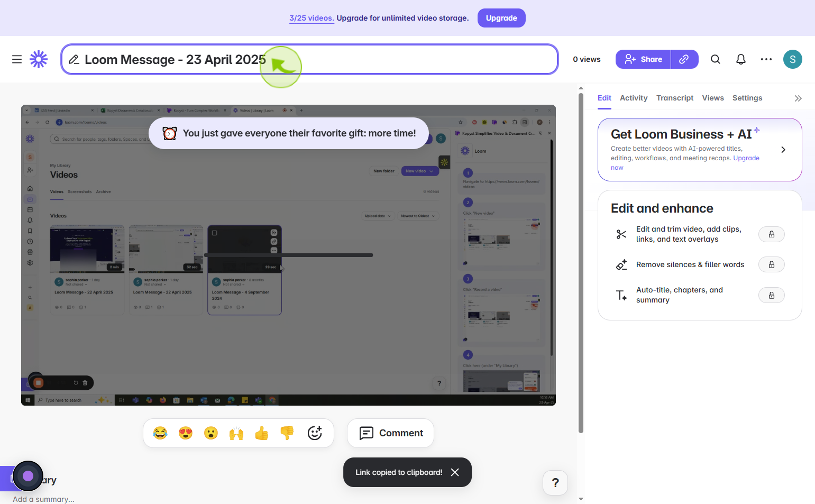Click the purple Upgrade banner button
Screen dimensions: 815x504
point(501,18)
